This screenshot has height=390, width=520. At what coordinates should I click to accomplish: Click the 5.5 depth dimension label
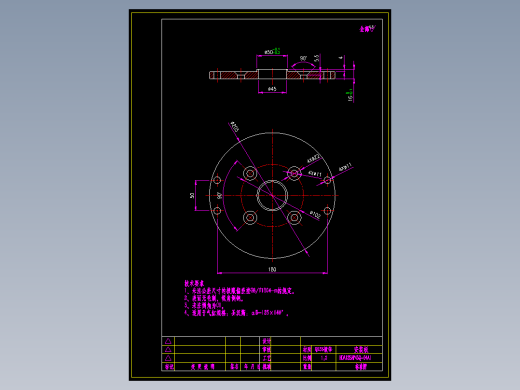tap(317, 58)
